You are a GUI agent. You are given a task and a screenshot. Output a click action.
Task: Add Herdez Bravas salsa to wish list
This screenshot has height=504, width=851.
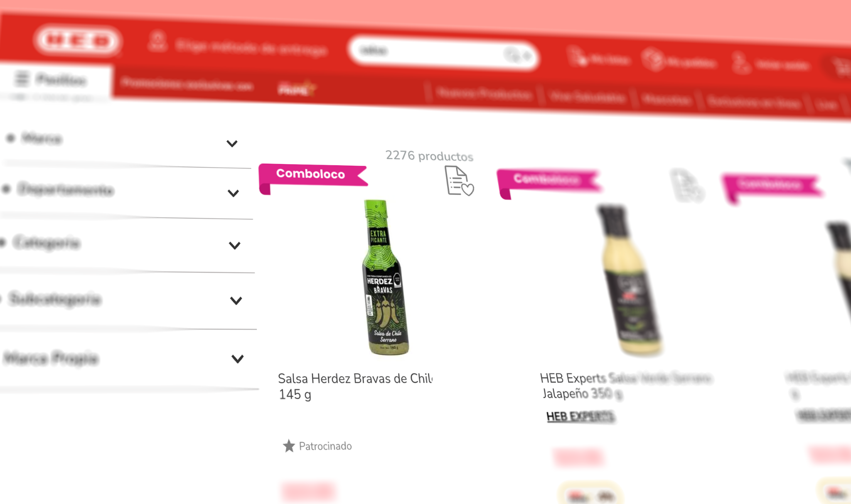point(458,180)
